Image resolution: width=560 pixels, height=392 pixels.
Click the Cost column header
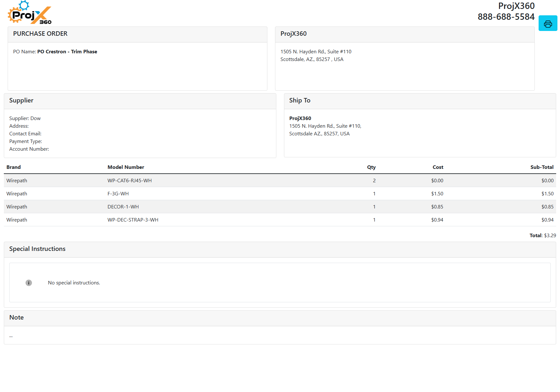438,167
